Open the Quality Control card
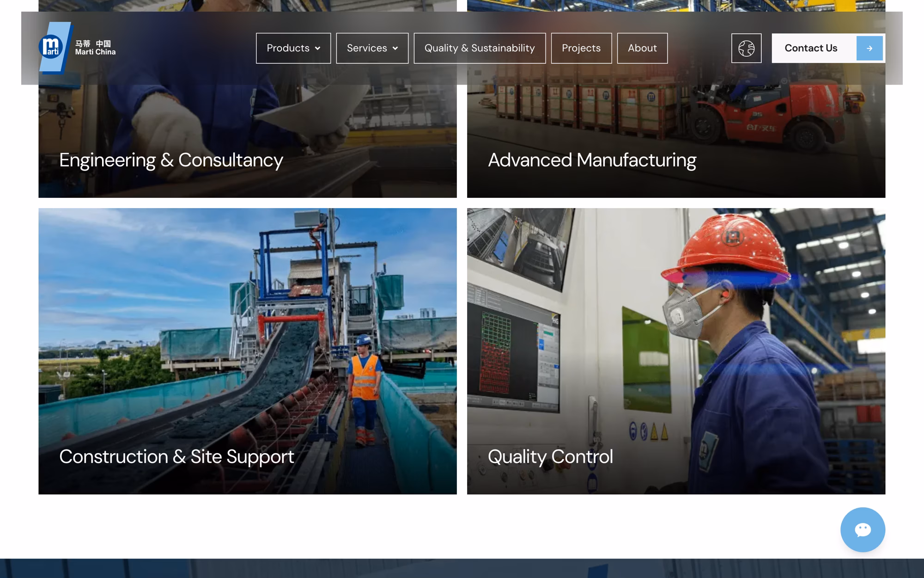The width and height of the screenshot is (924, 578). tap(676, 351)
